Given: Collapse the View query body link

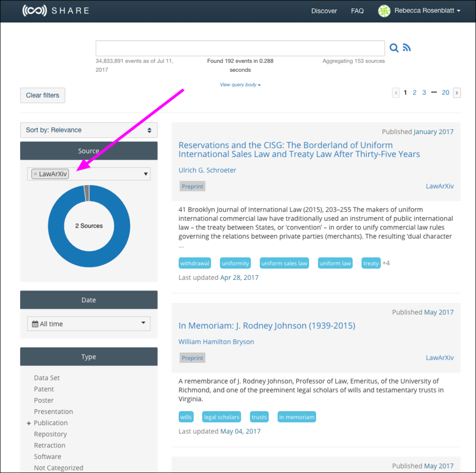Looking at the screenshot, I should pos(240,85).
